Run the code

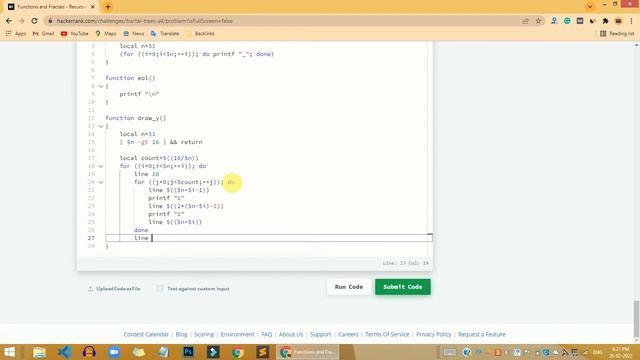point(349,287)
